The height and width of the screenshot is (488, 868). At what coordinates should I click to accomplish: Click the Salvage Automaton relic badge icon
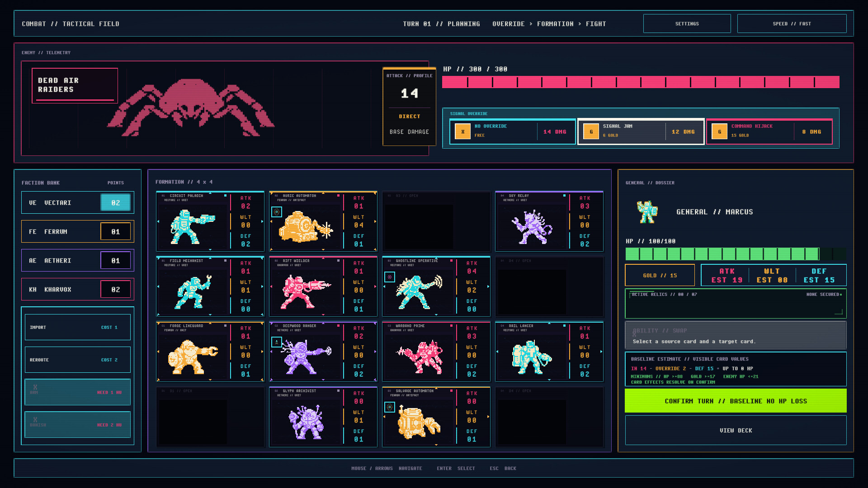(390, 407)
